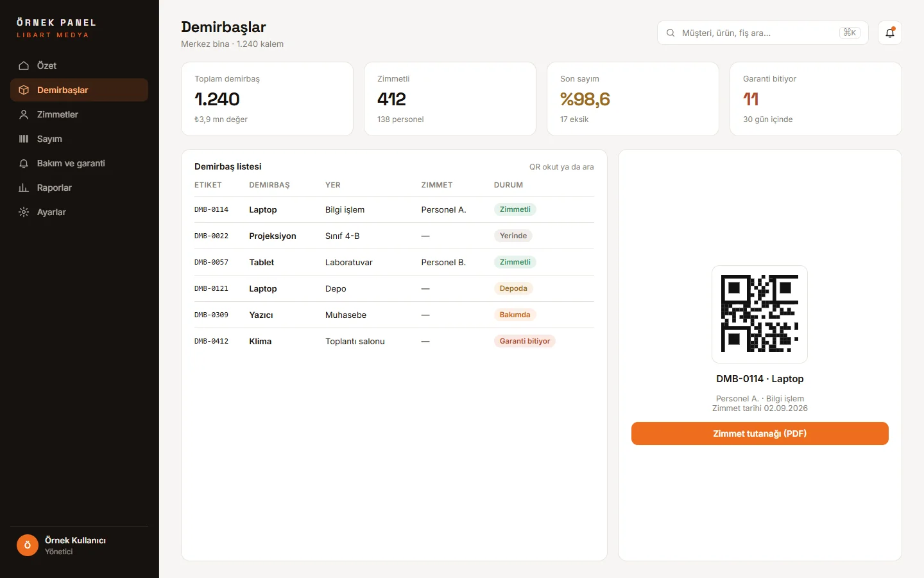Open the Özet menu item
The image size is (924, 578).
tap(79, 66)
